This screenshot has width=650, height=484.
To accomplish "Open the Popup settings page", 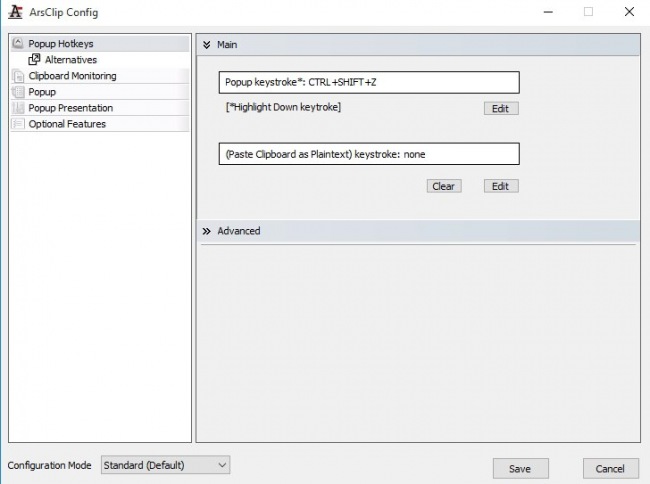I will coord(100,92).
